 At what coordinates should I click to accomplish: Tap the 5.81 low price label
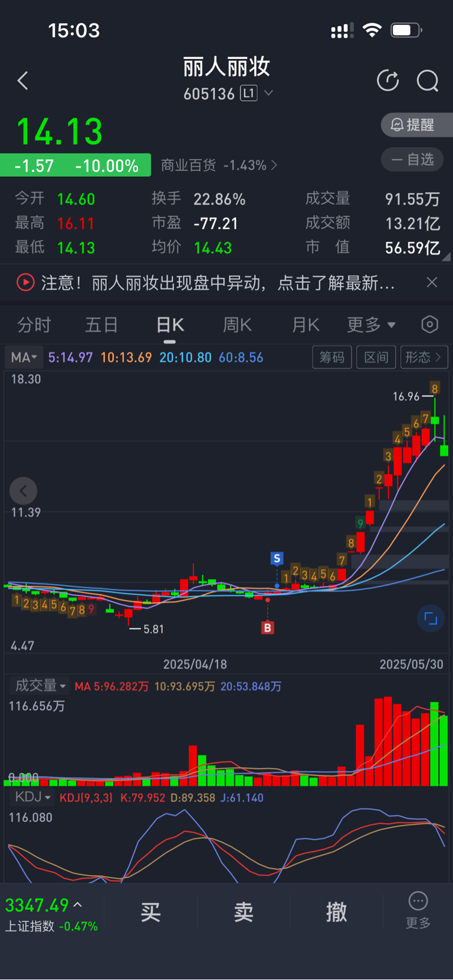click(x=153, y=629)
